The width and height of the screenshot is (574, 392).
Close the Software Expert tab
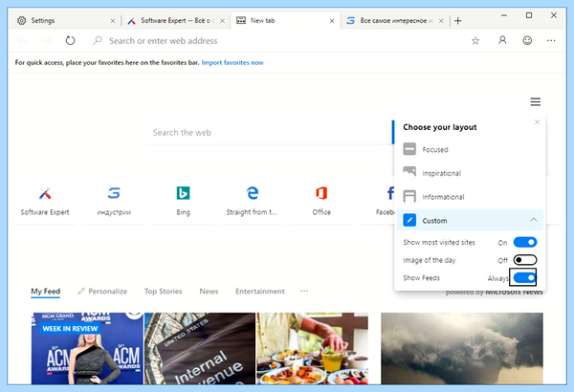(x=222, y=21)
